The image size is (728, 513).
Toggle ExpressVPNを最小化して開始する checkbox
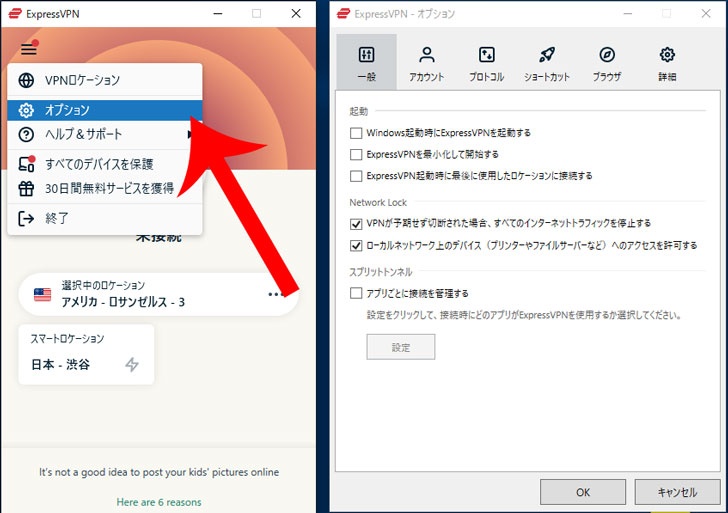pos(356,155)
